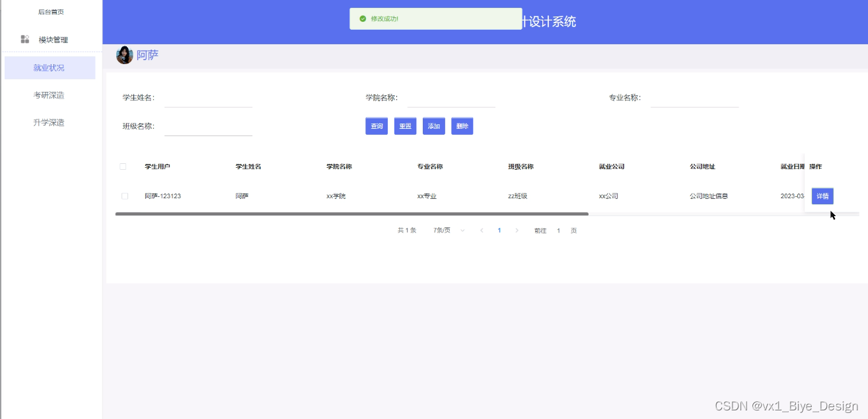Click the 前往 page jump input
Image resolution: width=868 pixels, height=419 pixels.
click(x=559, y=231)
